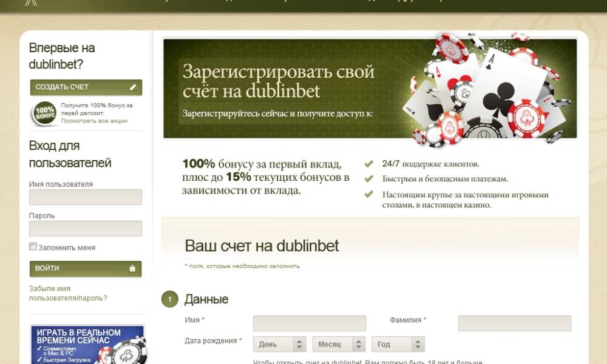The width and height of the screenshot is (607, 364).
Task: Focus the Фамилия input field
Action: (x=515, y=323)
